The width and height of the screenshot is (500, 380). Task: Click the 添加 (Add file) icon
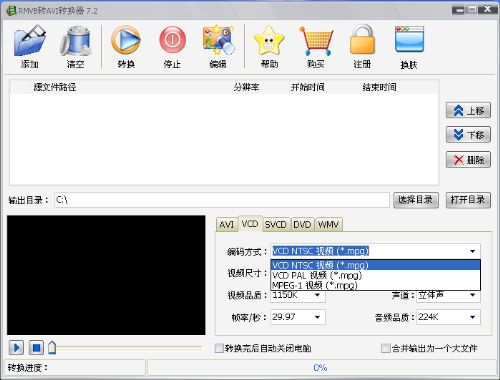click(30, 41)
